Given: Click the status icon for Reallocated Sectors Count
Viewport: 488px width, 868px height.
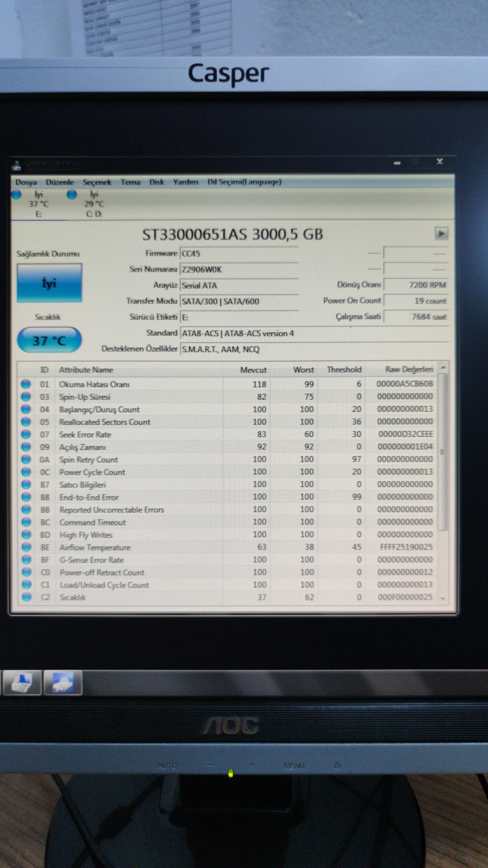Looking at the screenshot, I should point(26,422).
